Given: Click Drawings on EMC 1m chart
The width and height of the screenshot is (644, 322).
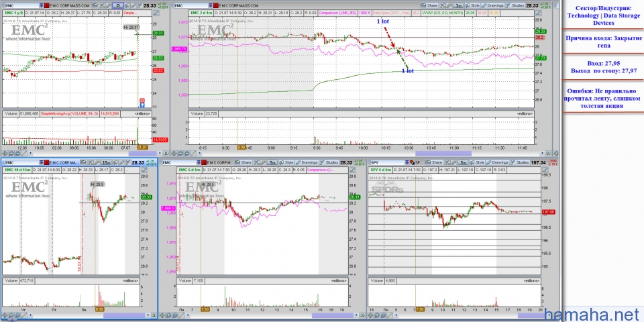Looking at the screenshot, I should [x=493, y=5].
